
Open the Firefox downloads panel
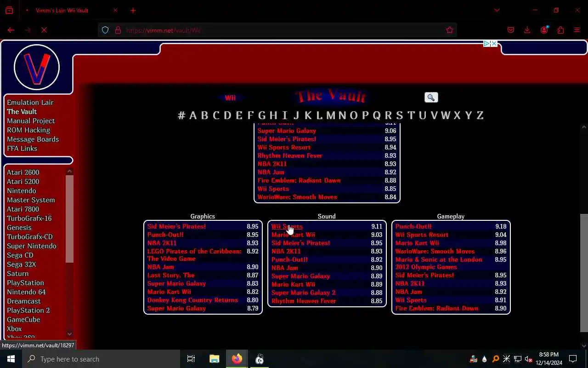(527, 30)
